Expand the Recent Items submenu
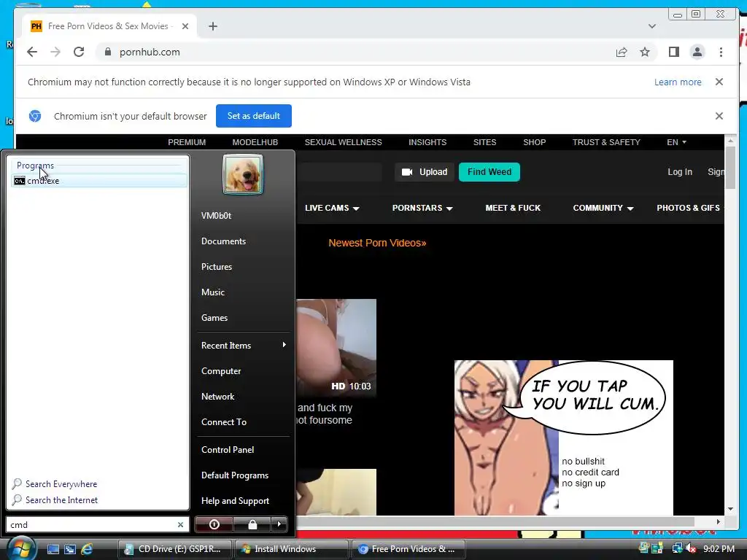Image resolution: width=747 pixels, height=560 pixels. [284, 345]
